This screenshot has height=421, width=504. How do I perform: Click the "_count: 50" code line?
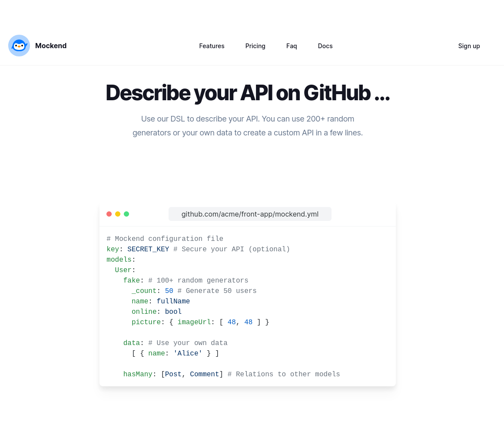[x=153, y=291]
